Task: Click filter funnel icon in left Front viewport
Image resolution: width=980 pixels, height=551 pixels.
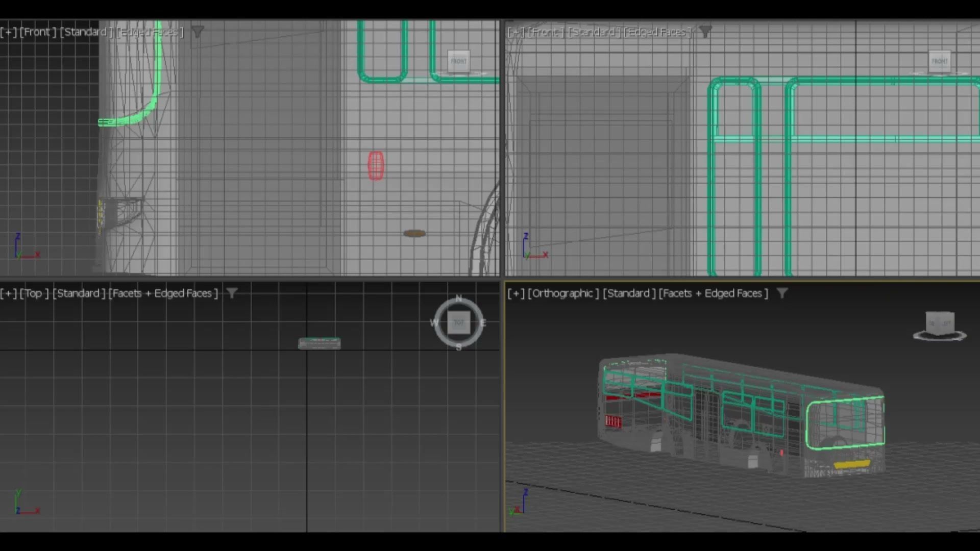Action: pos(198,32)
